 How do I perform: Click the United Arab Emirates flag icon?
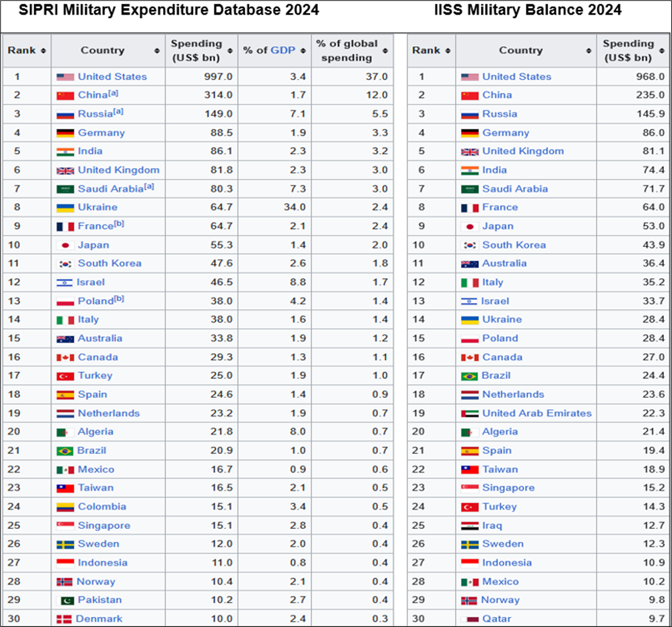tap(470, 414)
